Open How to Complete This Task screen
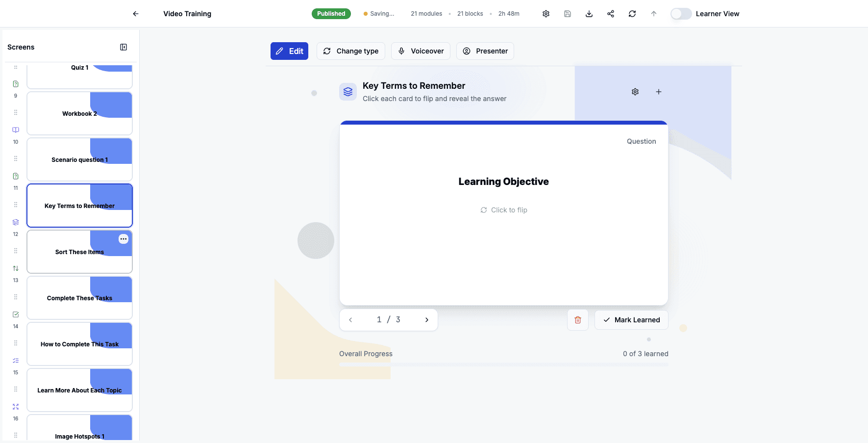The image size is (868, 443). (79, 344)
